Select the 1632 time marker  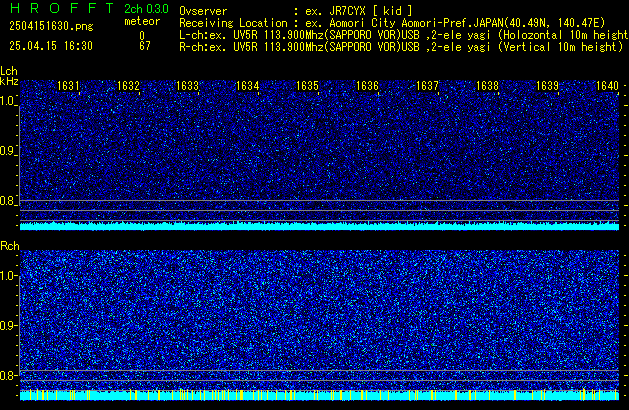click(x=128, y=86)
